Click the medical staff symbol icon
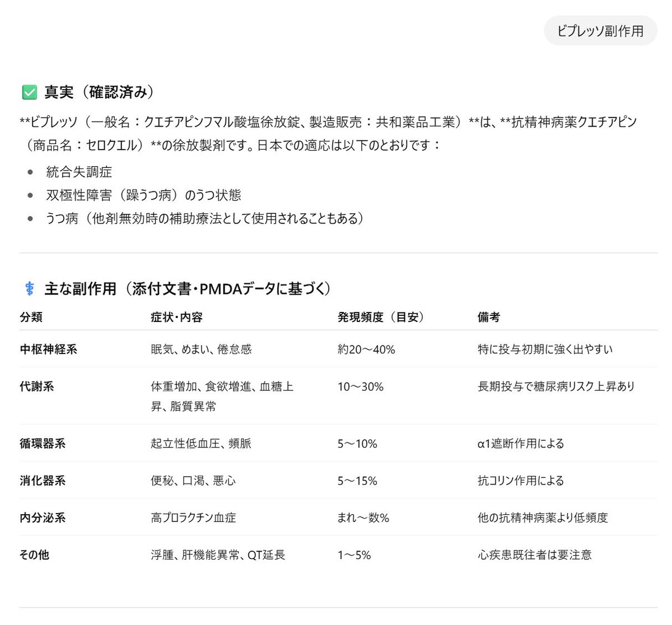The width and height of the screenshot is (672, 625). coord(29,289)
